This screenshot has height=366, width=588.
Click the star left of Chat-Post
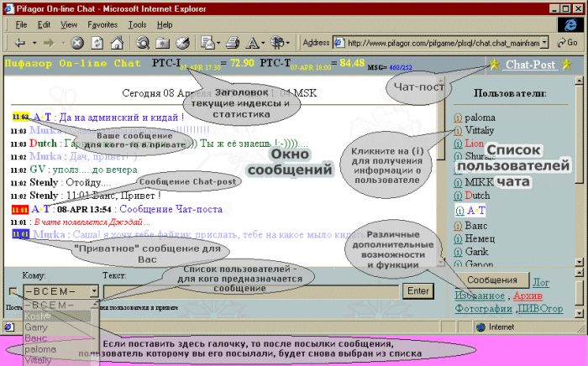coord(494,65)
